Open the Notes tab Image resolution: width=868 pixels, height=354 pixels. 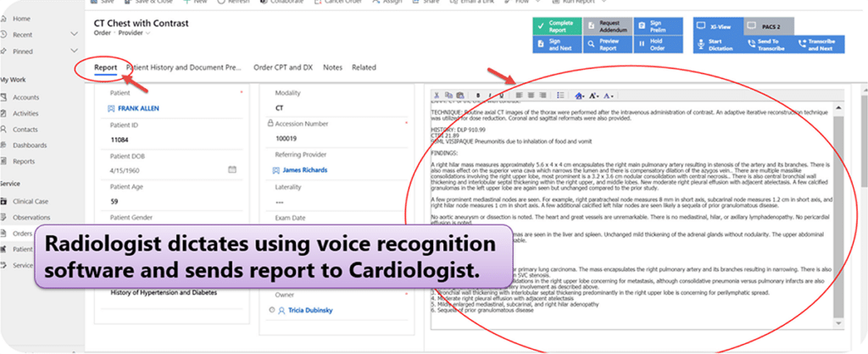(x=333, y=67)
